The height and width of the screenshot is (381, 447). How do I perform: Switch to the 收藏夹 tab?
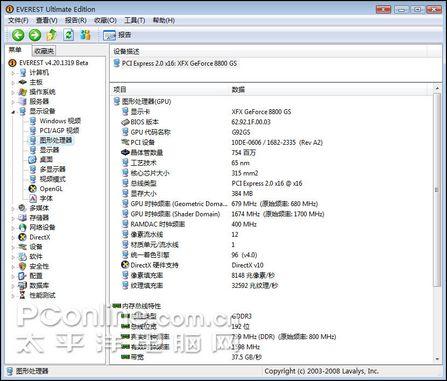[x=44, y=51]
